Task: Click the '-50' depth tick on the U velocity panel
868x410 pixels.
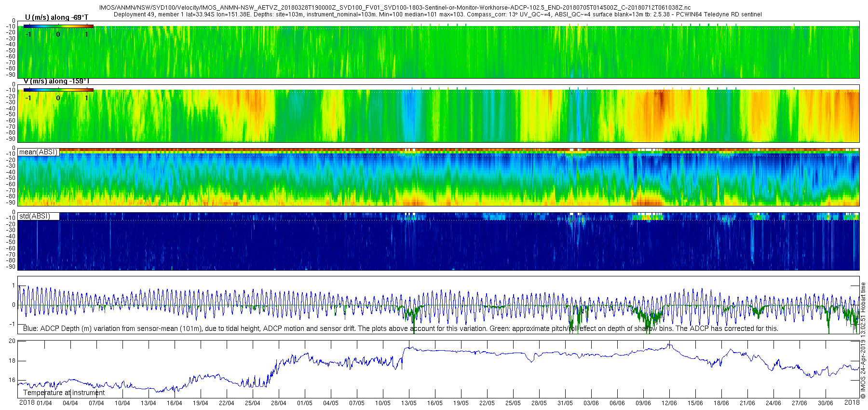Action: pyautogui.click(x=11, y=51)
